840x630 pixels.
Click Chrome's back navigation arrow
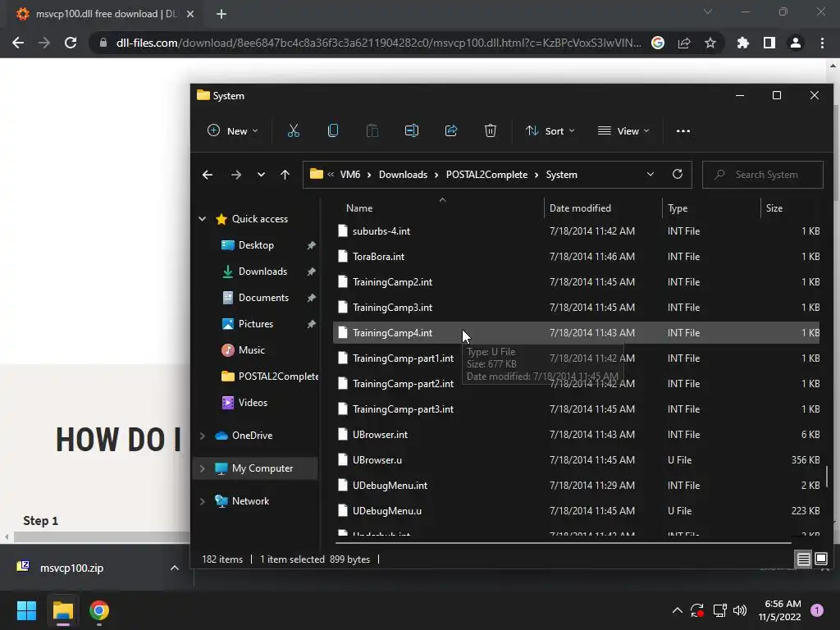click(18, 43)
